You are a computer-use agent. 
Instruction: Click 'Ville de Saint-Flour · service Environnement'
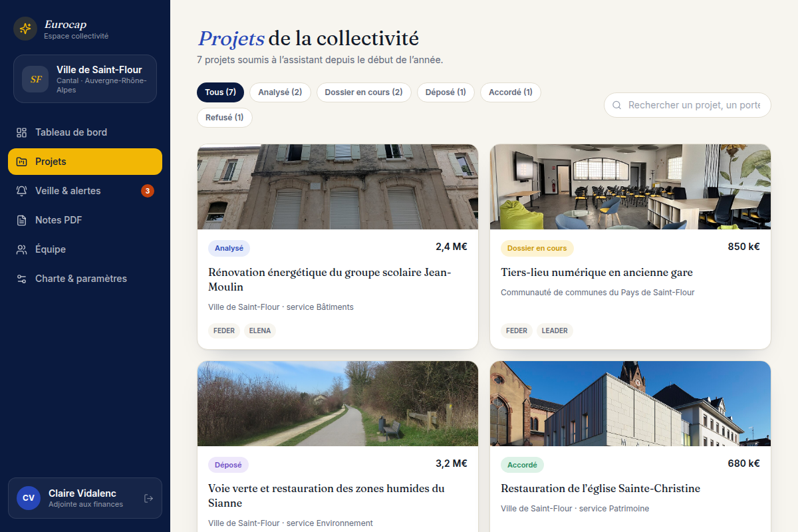291,523
